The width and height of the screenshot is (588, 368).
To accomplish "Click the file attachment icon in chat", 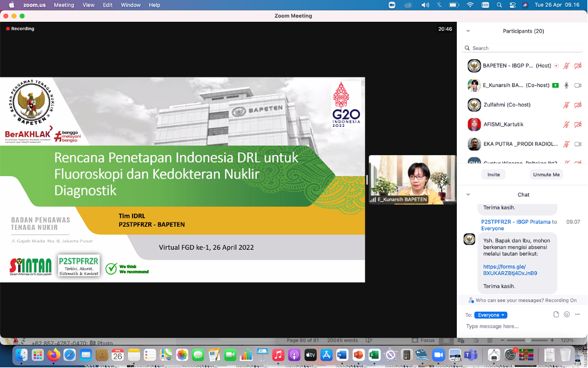I will 556,314.
